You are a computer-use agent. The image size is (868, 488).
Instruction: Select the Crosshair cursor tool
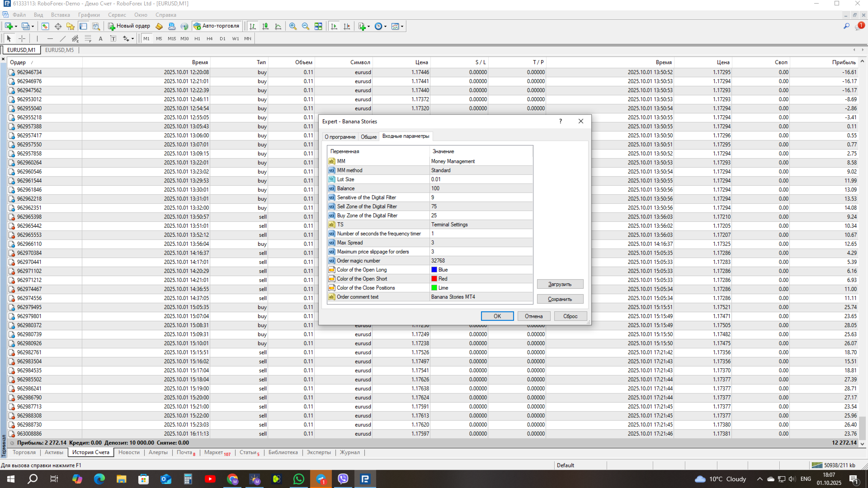[x=22, y=39]
